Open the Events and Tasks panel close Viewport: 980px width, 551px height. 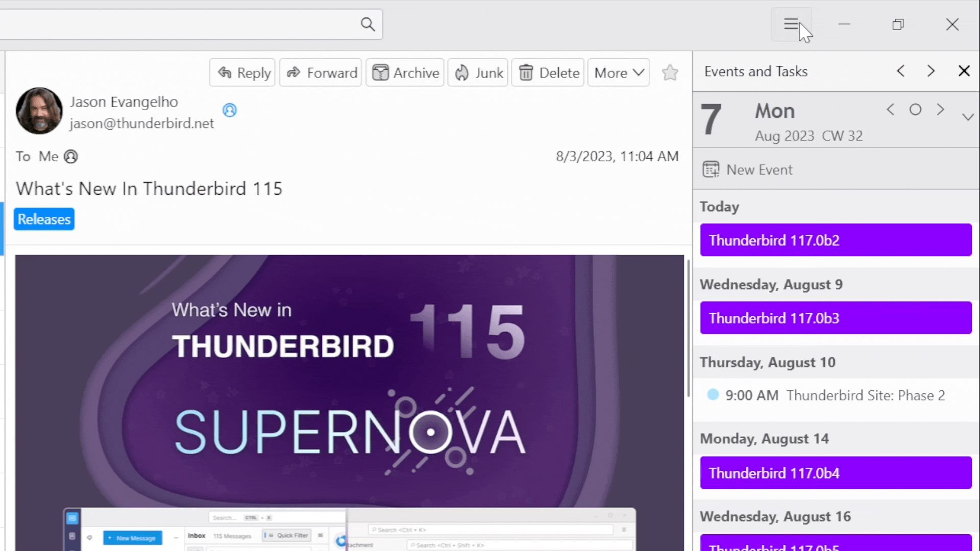point(964,70)
